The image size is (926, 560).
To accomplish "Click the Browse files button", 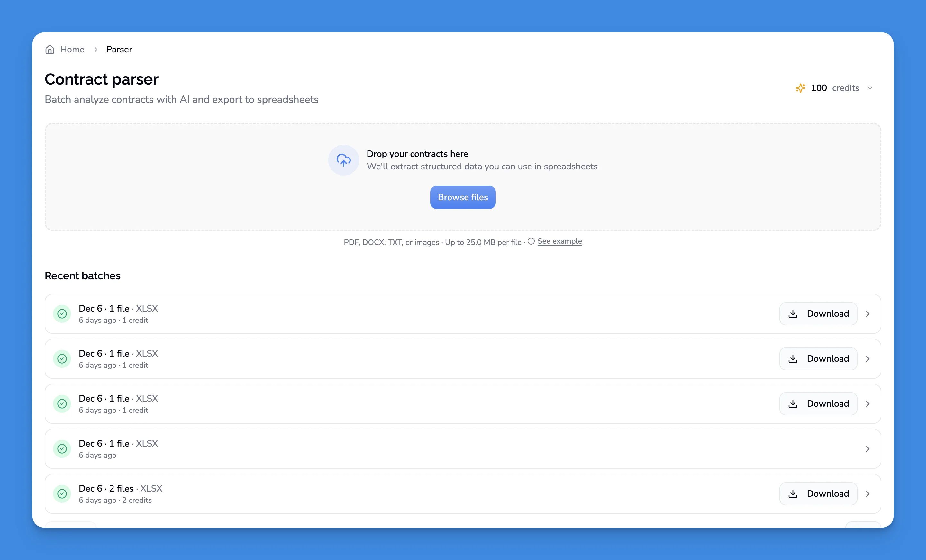I will pos(463,197).
